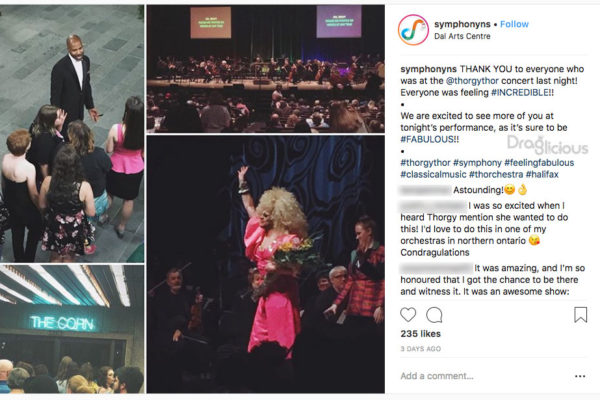Like the post with the heart icon

(408, 315)
